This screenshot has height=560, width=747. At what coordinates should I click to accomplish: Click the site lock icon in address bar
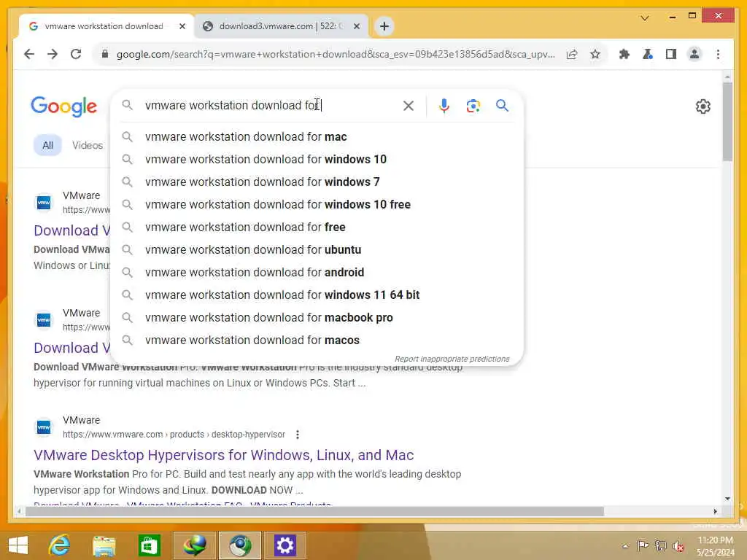[105, 54]
